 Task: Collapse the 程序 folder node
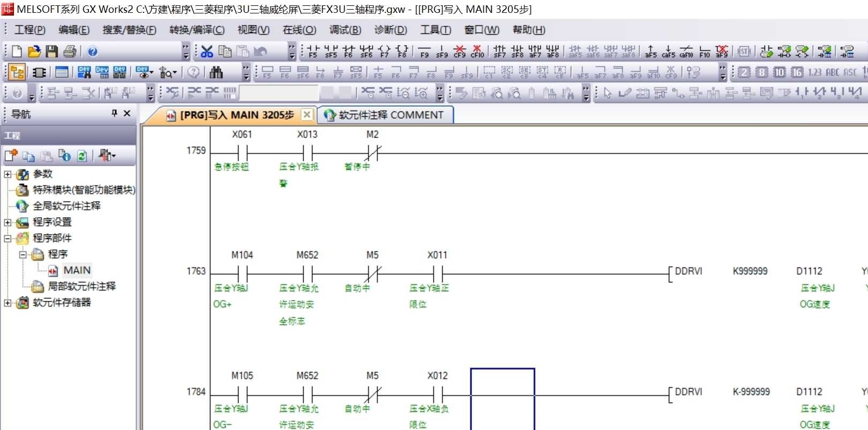coord(23,255)
